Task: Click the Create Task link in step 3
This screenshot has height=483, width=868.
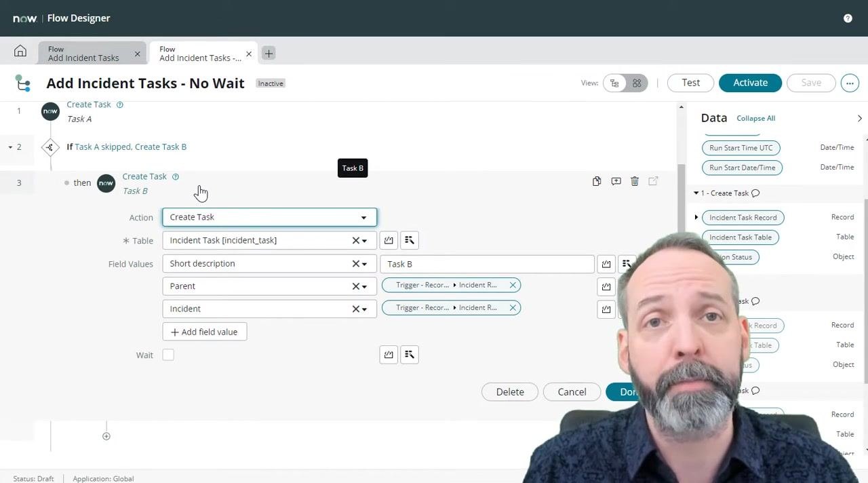Action: point(144,176)
